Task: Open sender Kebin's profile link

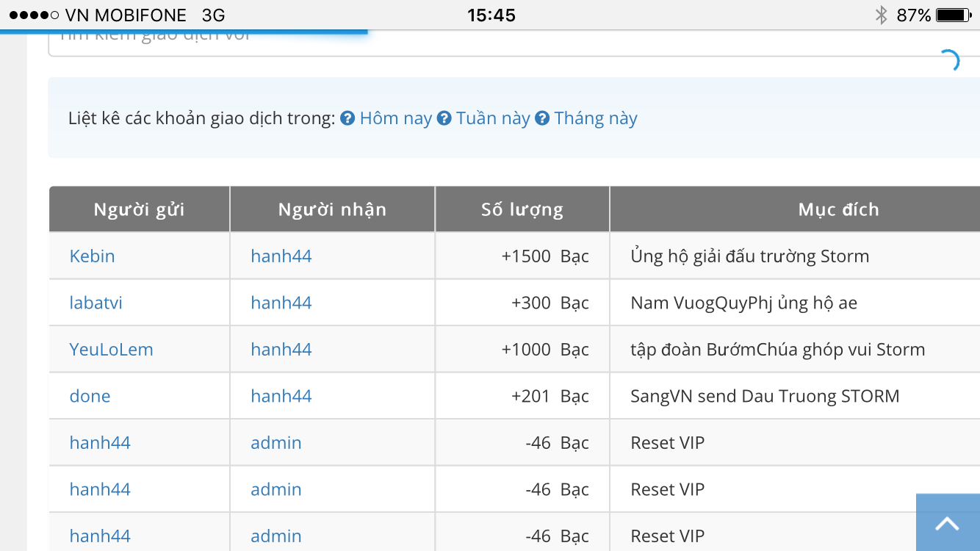Action: pyautogui.click(x=93, y=256)
